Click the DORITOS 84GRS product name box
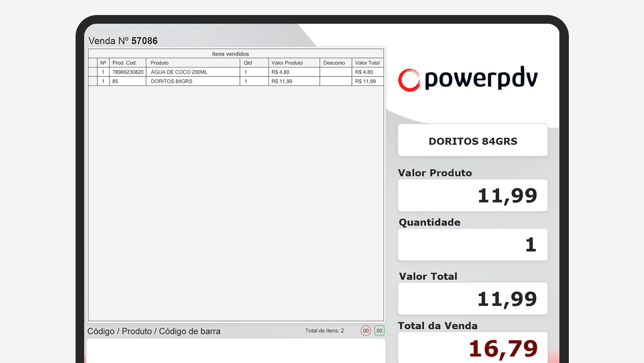Viewport: 644px width, 363px height. point(473,140)
